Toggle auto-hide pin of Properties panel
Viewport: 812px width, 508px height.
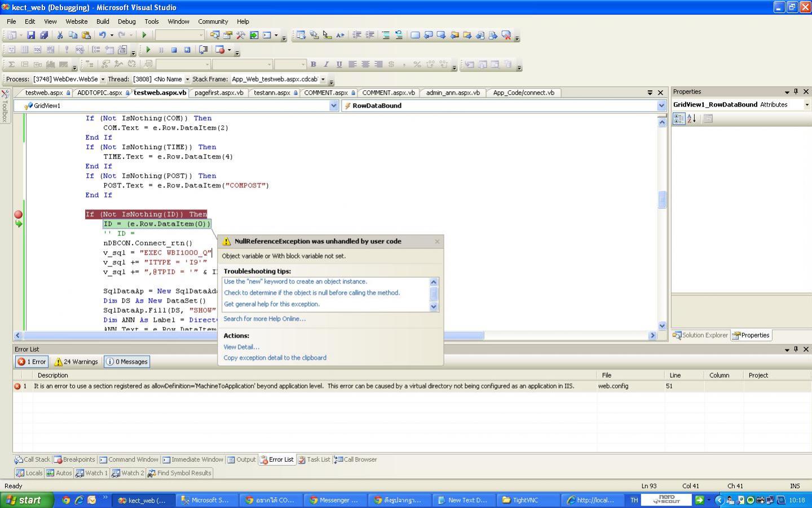pos(796,91)
